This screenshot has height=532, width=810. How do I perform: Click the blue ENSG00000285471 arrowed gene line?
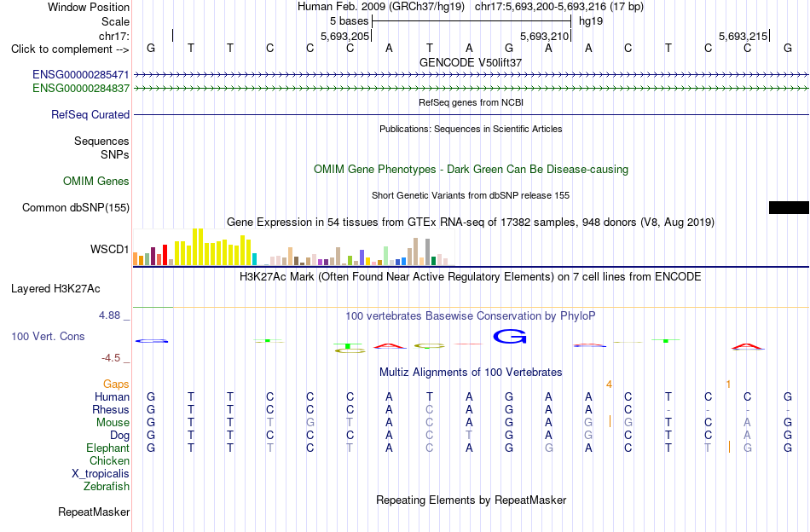click(x=472, y=75)
